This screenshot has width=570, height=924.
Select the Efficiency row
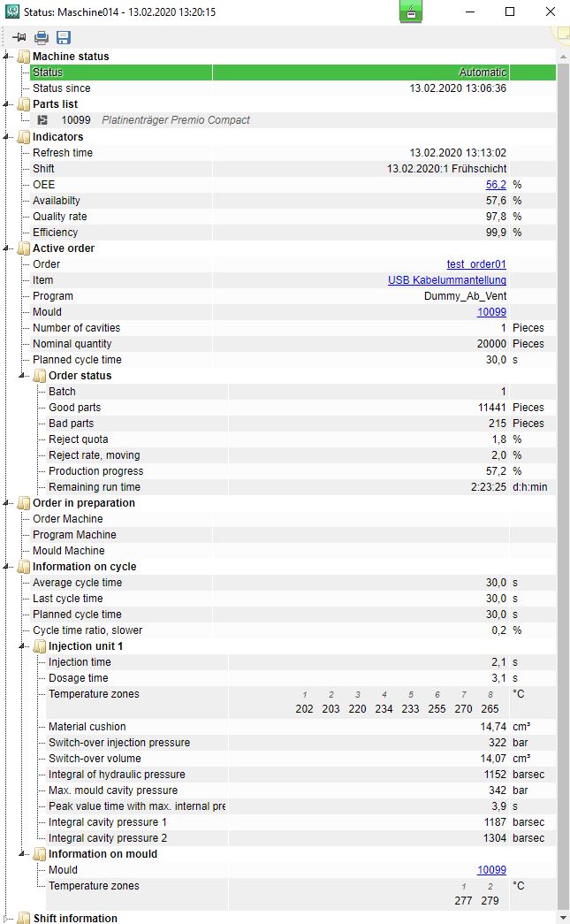(293, 233)
